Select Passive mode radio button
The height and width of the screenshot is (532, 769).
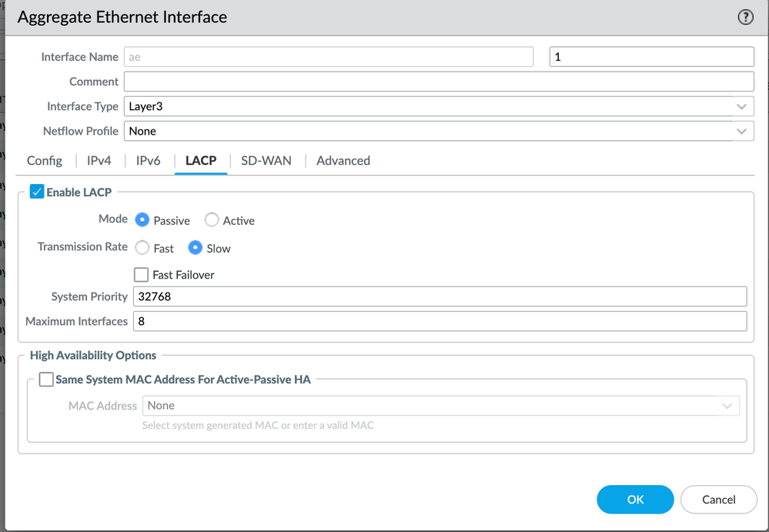[x=142, y=220]
